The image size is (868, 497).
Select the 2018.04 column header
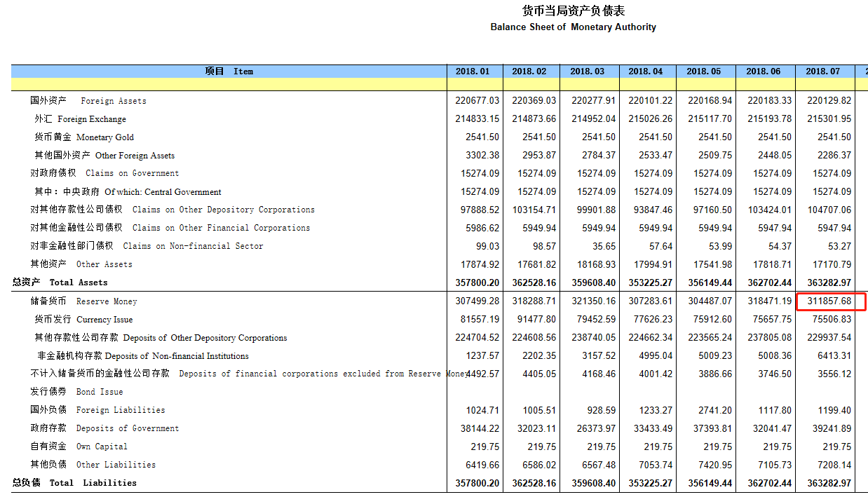pos(648,72)
